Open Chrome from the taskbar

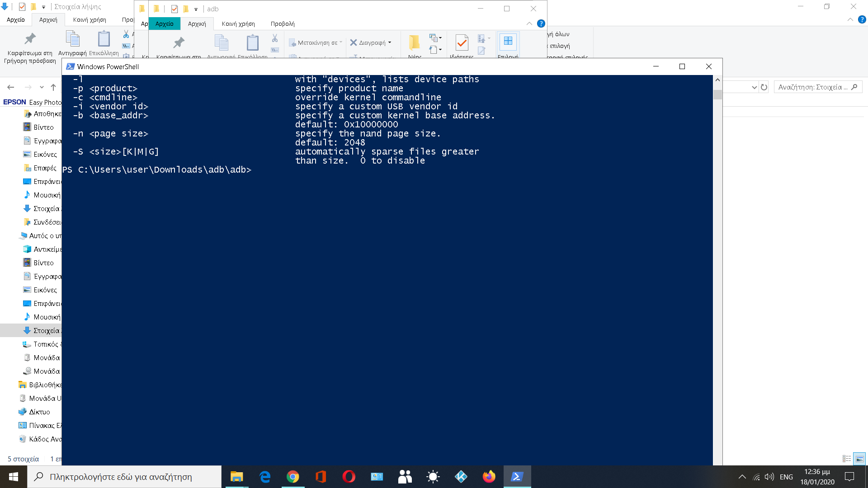[x=292, y=477]
